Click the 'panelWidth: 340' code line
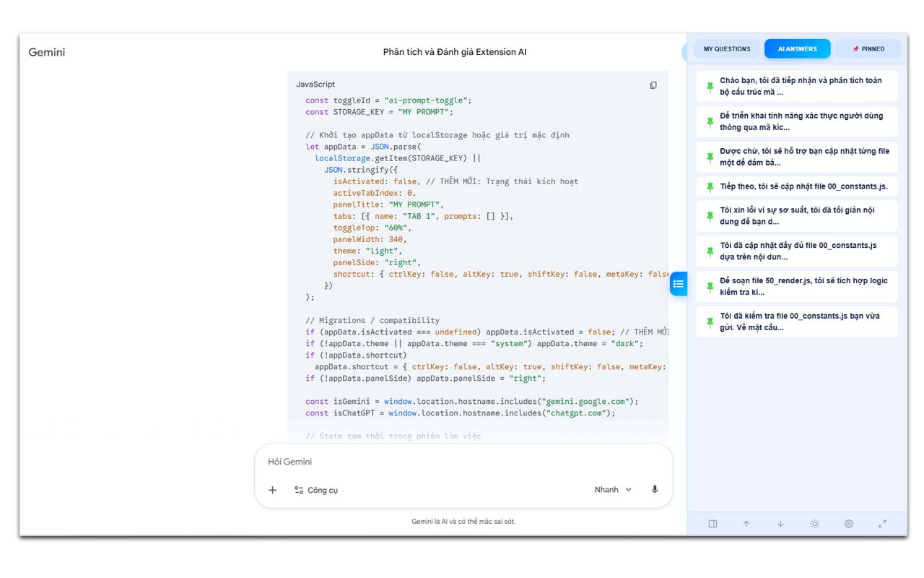The image size is (924, 578). 370,239
